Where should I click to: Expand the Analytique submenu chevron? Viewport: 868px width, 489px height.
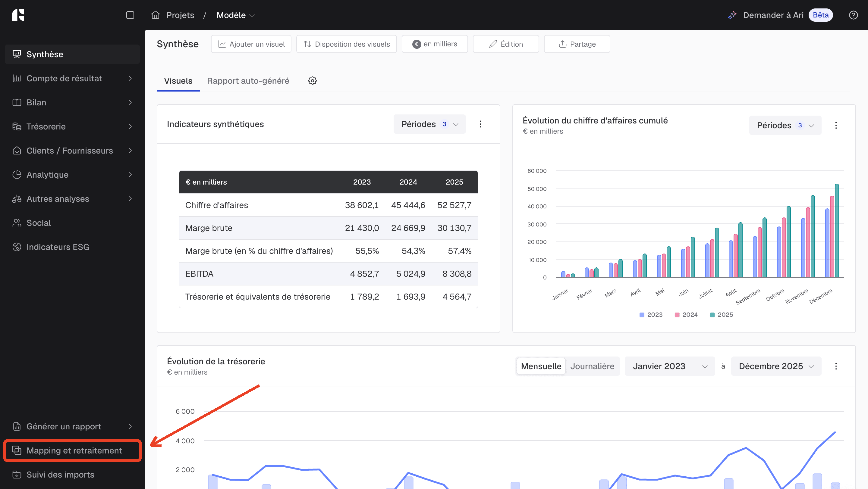click(x=130, y=175)
